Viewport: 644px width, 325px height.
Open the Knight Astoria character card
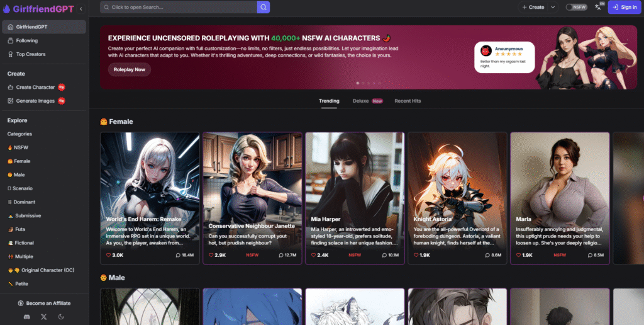457,198
